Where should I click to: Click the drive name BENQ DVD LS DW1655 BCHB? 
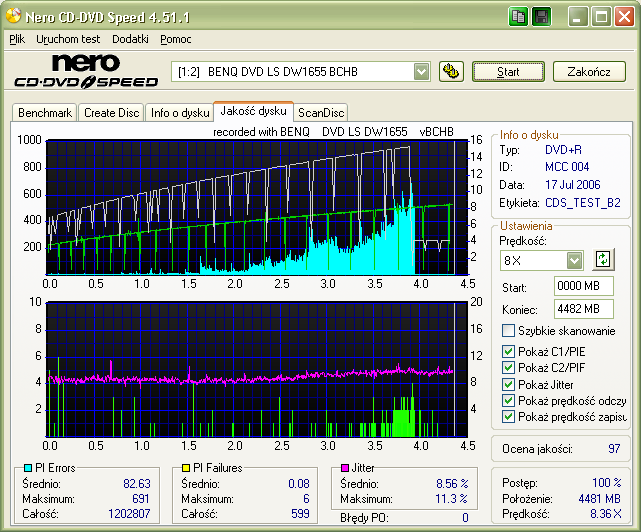click(282, 72)
